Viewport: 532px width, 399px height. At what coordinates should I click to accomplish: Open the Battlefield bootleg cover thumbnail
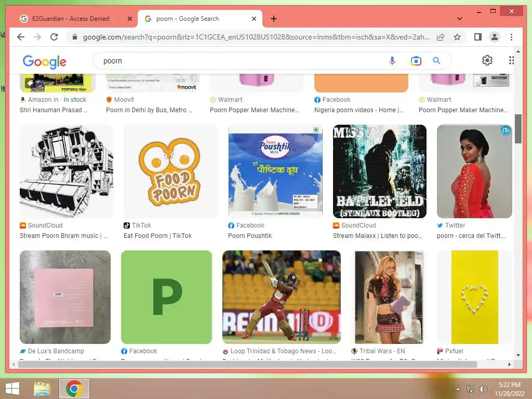(x=380, y=171)
